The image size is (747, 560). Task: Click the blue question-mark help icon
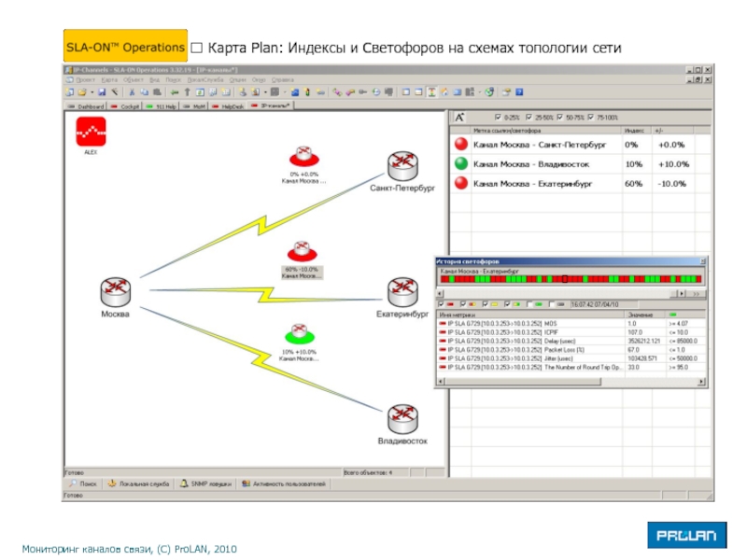tap(519, 91)
